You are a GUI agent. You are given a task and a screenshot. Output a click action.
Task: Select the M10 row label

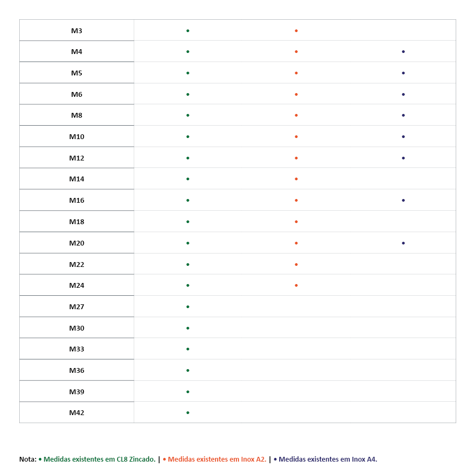coord(76,136)
